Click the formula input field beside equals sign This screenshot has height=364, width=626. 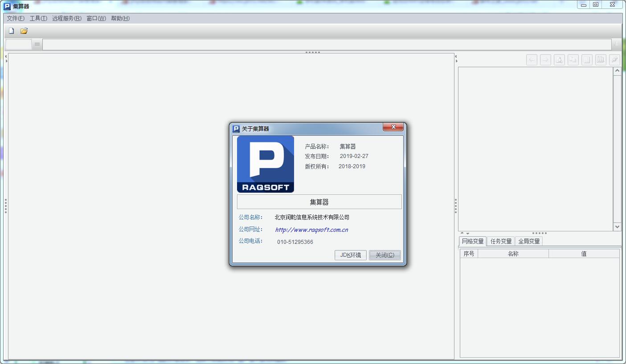(327, 44)
